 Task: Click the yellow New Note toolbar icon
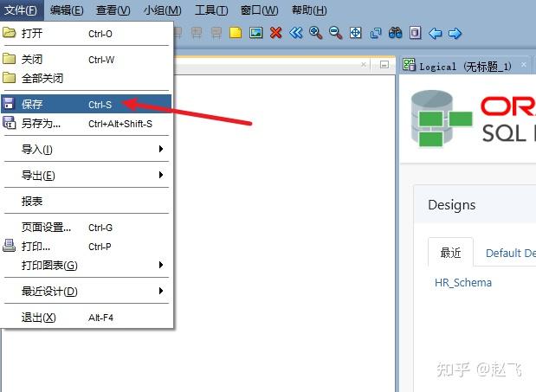tap(236, 33)
